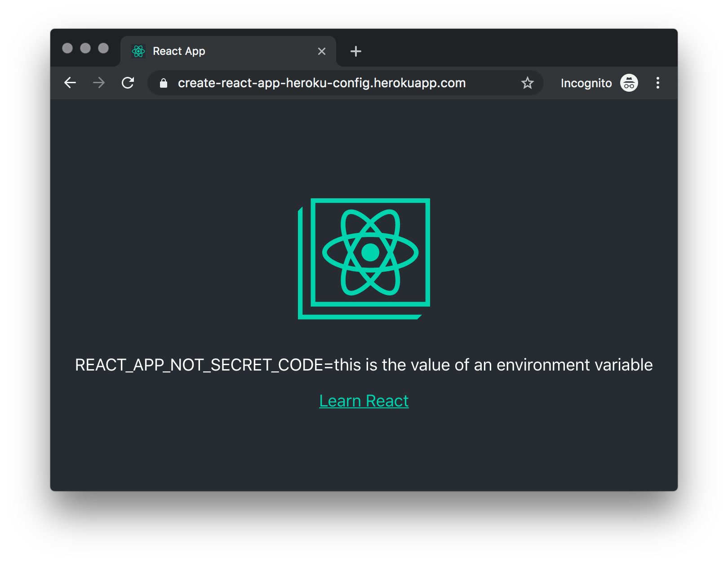
Task: Open the Chrome three-dot menu
Action: (658, 83)
